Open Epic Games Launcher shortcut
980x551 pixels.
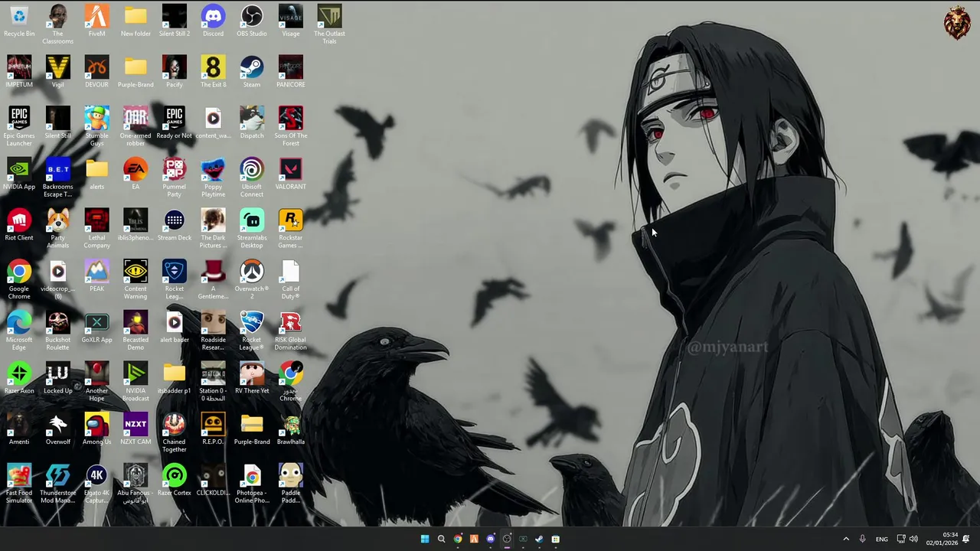(x=19, y=126)
